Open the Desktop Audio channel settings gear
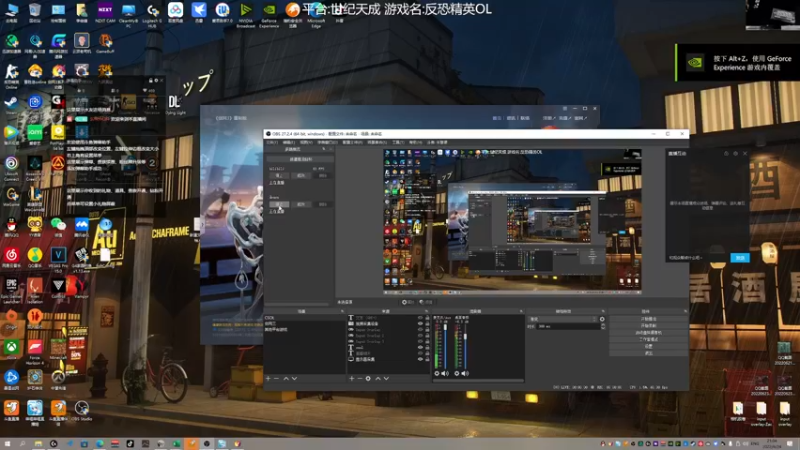Viewport: 800px width, 450px height. click(457, 373)
